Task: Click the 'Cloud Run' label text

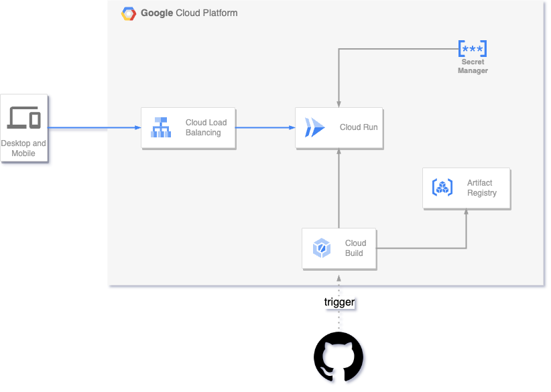Action: (359, 127)
